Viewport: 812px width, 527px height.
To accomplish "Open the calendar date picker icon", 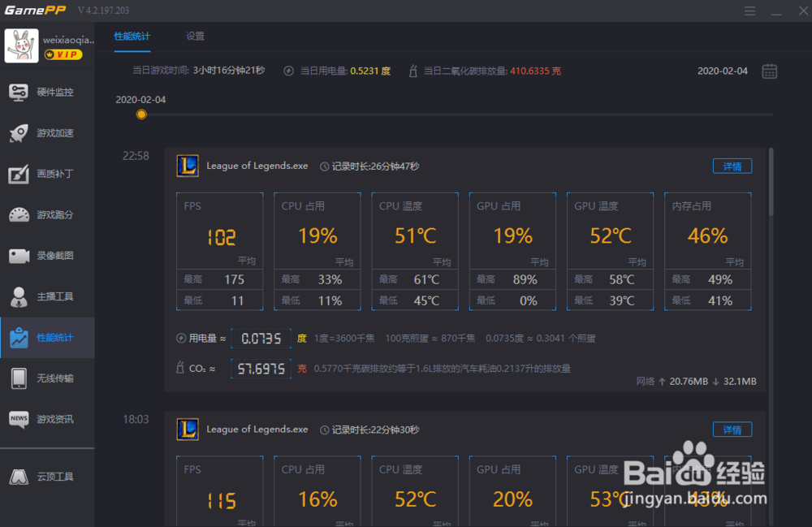I will [769, 71].
